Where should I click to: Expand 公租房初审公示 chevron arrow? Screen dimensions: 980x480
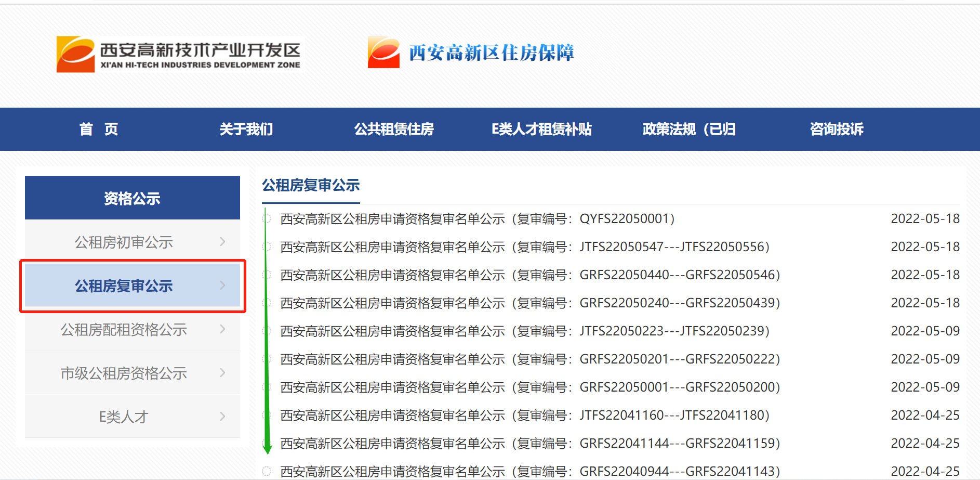click(x=222, y=242)
